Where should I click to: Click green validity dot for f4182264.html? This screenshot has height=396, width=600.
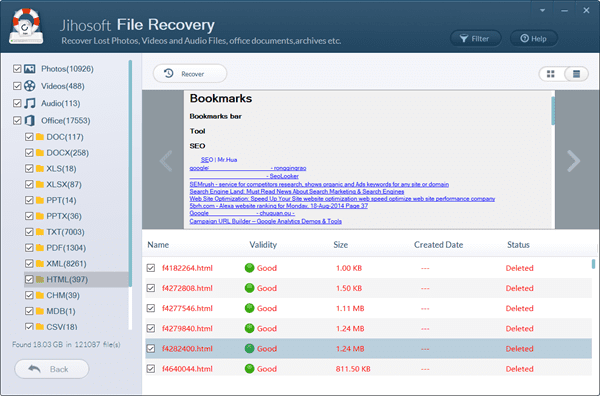[249, 268]
